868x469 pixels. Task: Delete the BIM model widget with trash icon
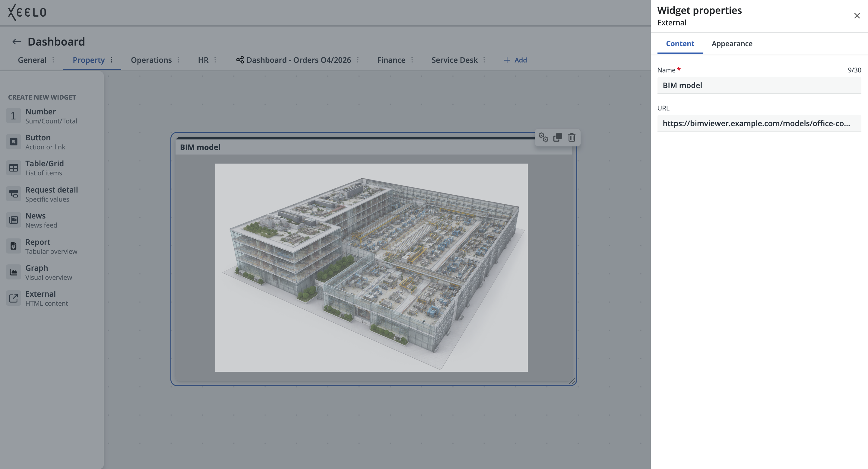pyautogui.click(x=572, y=138)
